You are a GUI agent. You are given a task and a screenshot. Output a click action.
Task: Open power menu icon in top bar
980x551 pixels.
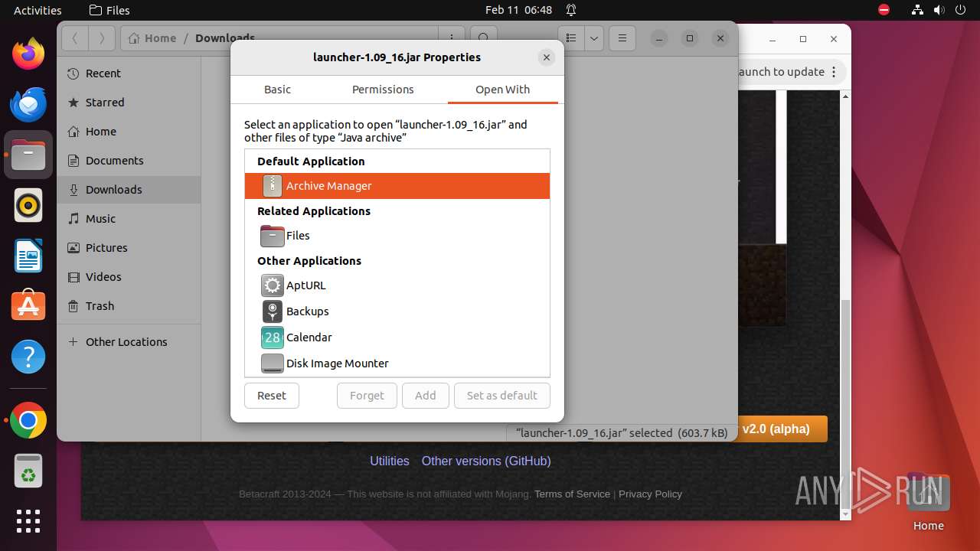960,10
